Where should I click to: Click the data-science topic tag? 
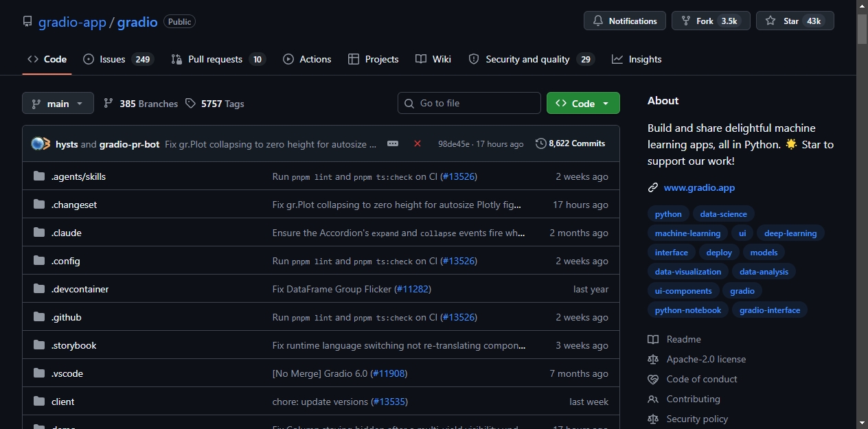(724, 214)
